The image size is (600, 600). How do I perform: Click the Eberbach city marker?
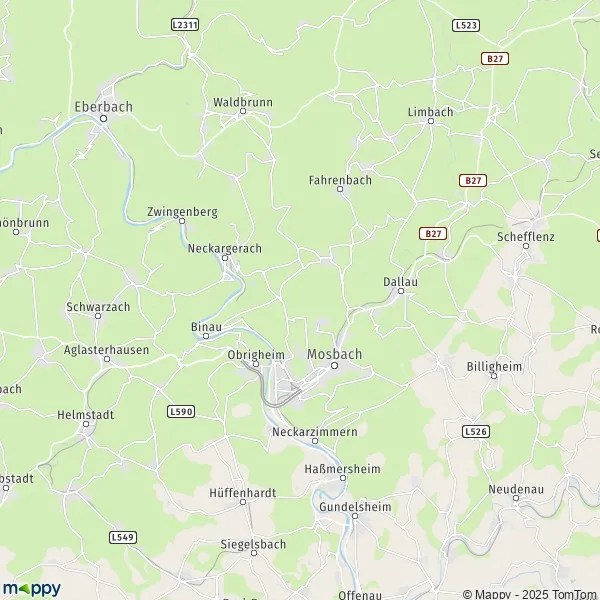pos(103,119)
